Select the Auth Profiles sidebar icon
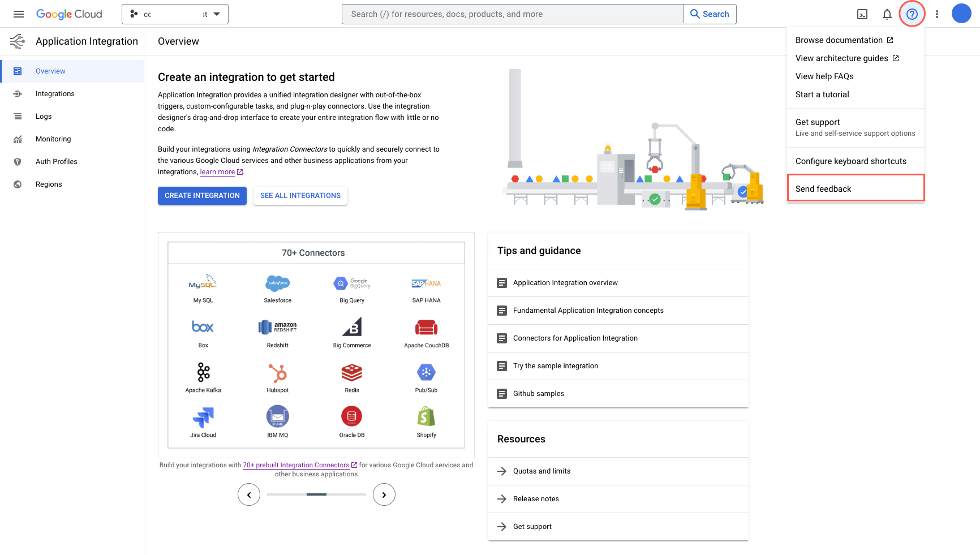This screenshot has height=555, width=980. point(18,161)
